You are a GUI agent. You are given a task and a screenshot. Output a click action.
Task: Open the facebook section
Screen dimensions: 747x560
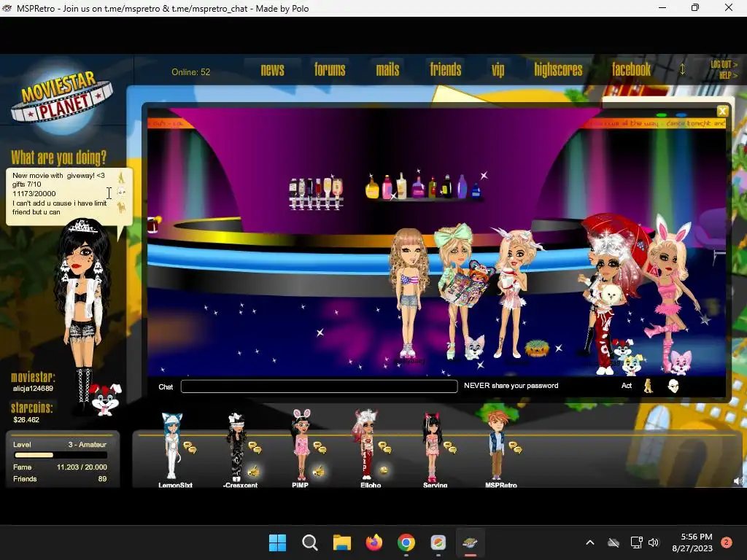pos(631,70)
